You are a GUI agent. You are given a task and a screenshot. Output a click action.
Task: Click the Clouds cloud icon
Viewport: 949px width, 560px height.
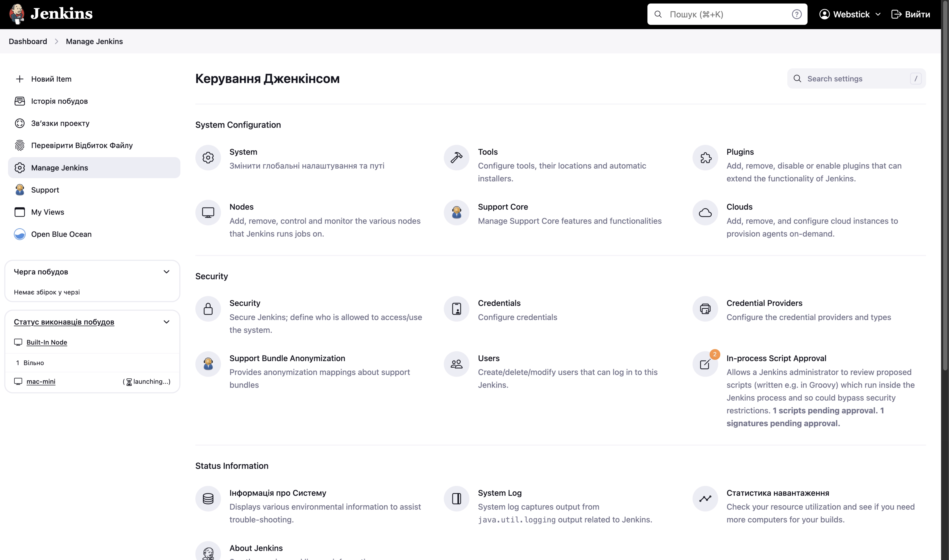point(705,213)
